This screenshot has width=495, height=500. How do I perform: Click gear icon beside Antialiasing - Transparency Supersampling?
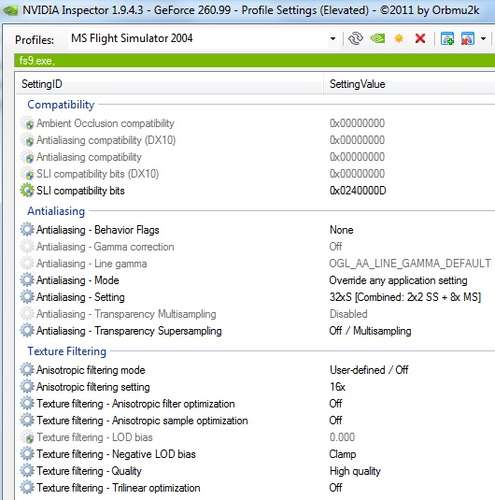[27, 331]
